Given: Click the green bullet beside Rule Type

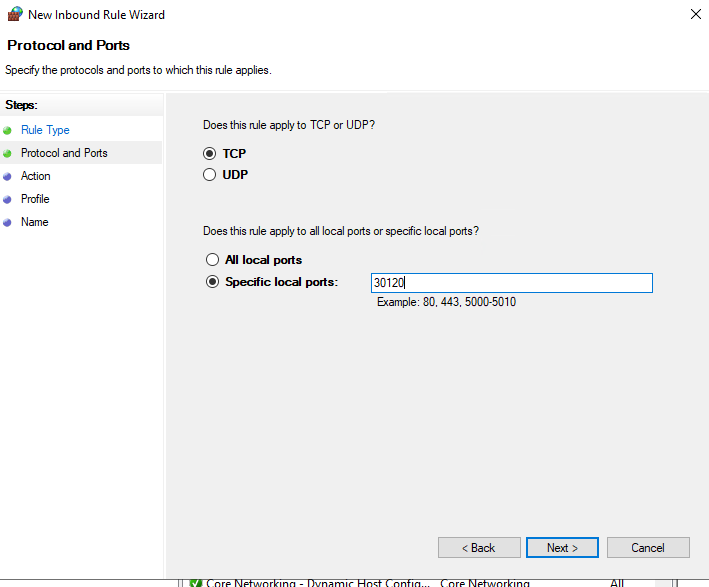Looking at the screenshot, I should [8, 130].
